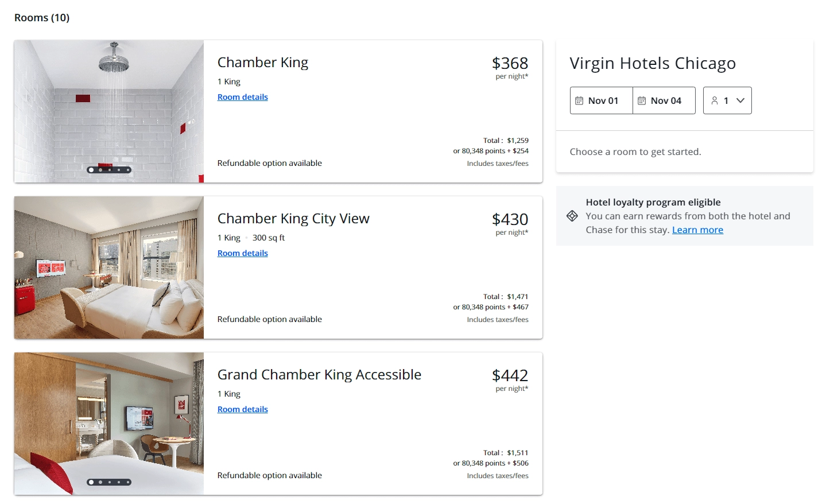Select the last carousel dot on Grand Chamber King photo
Screen dimensions: 830x504
[128, 482]
